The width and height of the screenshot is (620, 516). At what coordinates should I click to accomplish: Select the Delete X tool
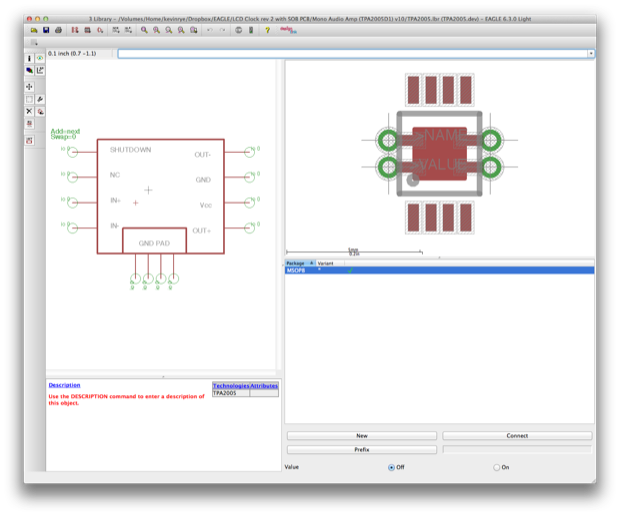click(29, 112)
